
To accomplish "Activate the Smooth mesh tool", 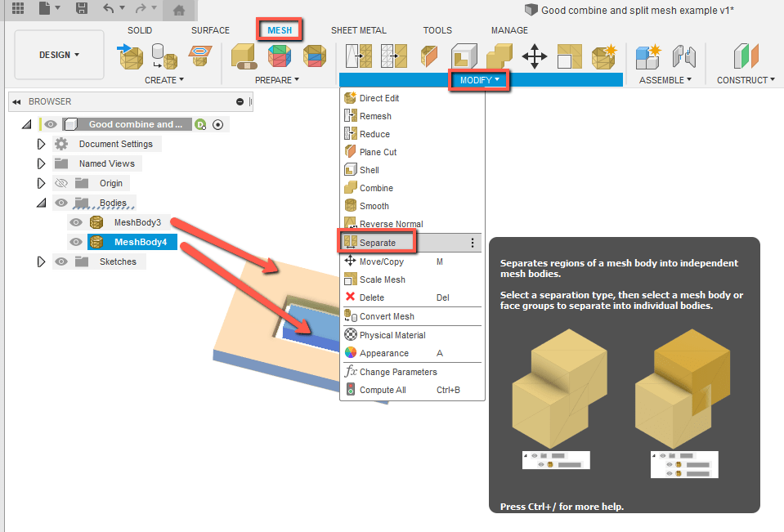I will tap(375, 205).
